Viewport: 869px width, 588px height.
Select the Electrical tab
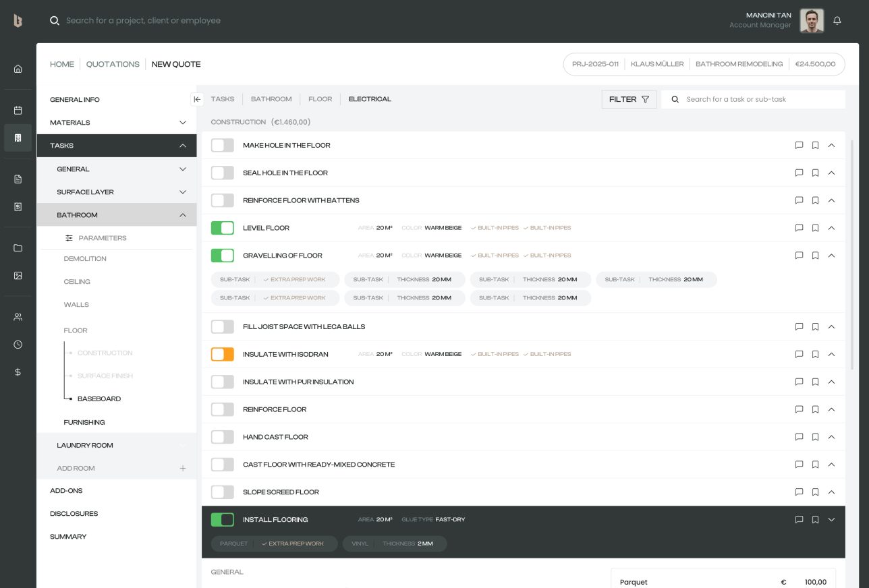370,99
